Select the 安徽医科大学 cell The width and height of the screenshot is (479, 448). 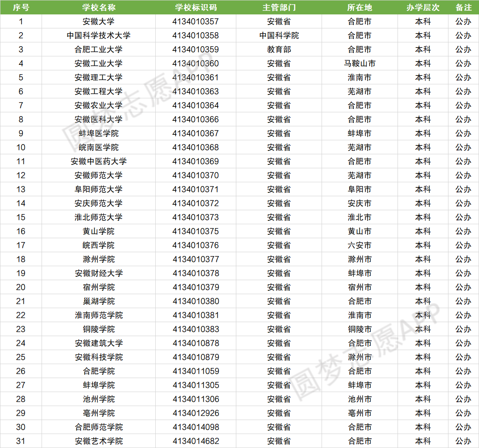tap(98, 120)
